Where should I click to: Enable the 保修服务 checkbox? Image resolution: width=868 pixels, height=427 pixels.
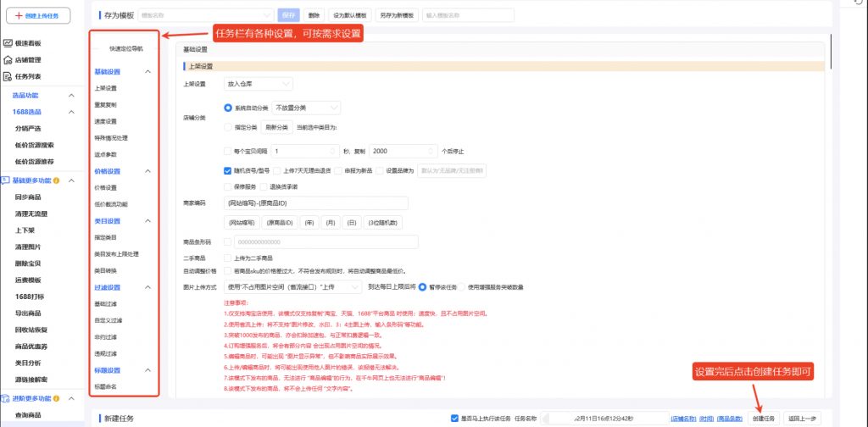tap(227, 187)
